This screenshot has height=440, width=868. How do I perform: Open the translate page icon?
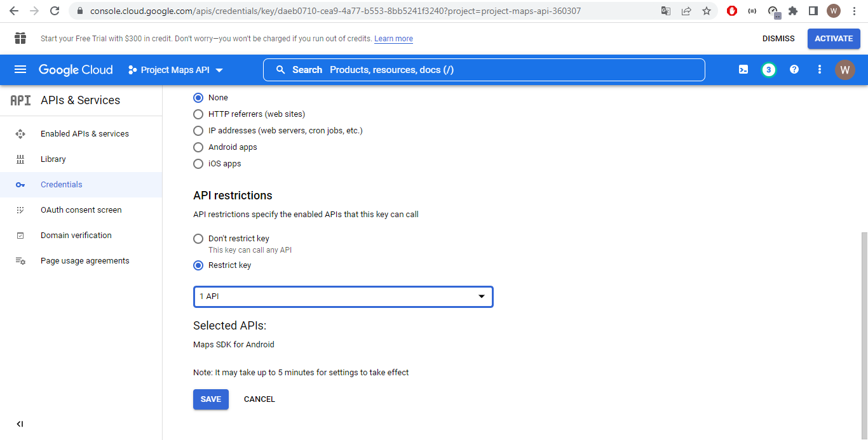(x=666, y=11)
